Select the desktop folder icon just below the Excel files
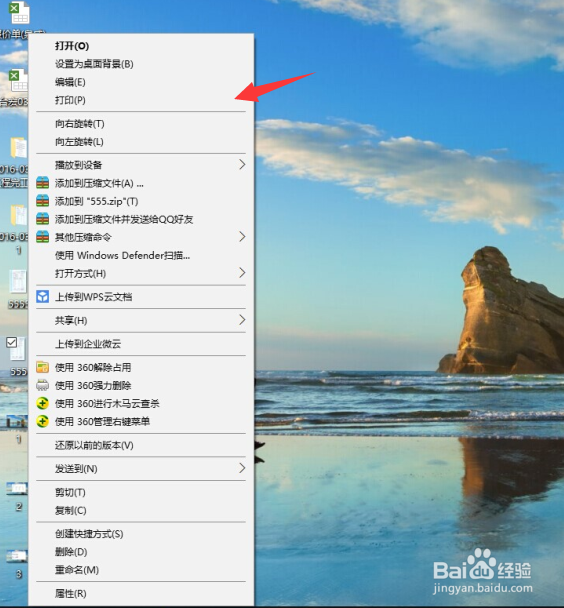The image size is (564, 608). coord(19,147)
